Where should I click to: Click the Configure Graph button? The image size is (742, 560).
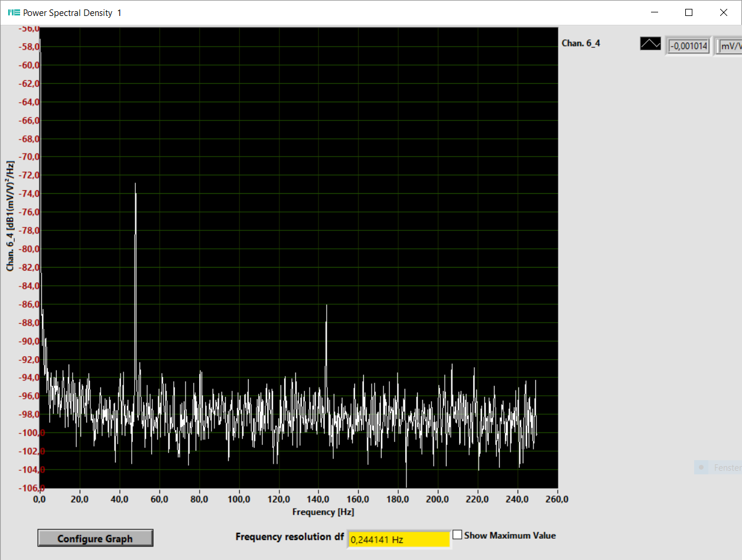[95, 538]
